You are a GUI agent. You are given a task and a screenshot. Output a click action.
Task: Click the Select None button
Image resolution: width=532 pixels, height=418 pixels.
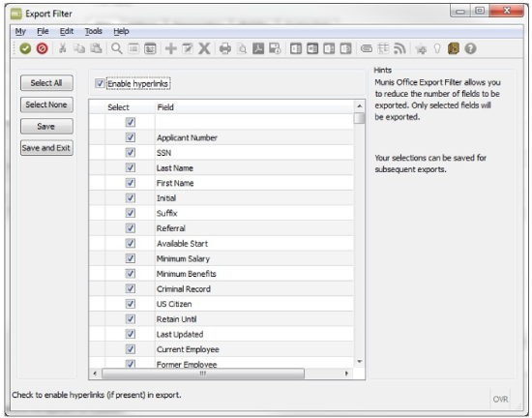click(46, 104)
